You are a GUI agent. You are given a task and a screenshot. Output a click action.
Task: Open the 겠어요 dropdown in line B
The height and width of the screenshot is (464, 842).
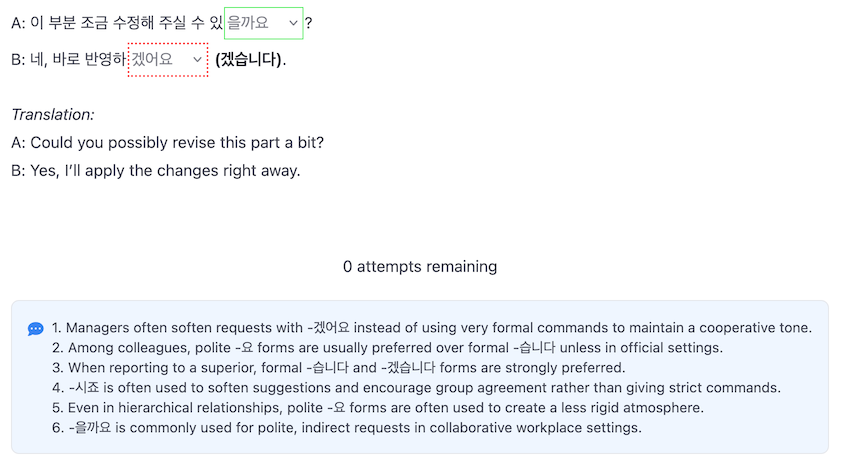[167, 60]
